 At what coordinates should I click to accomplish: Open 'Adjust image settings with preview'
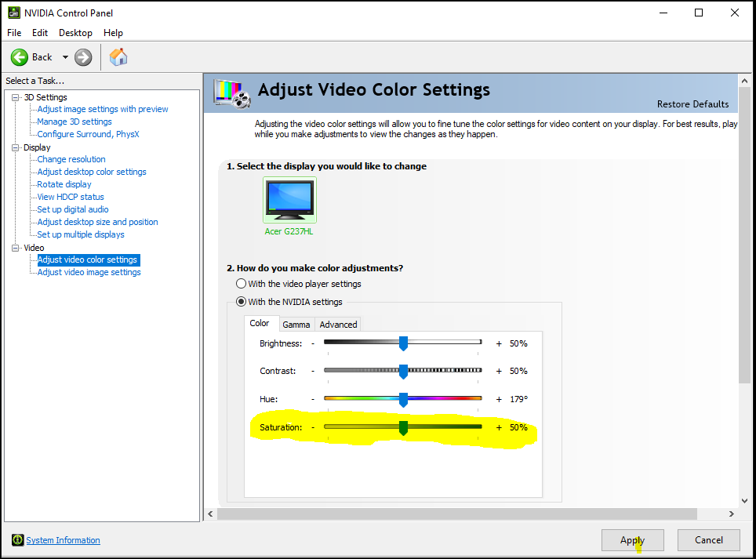[x=103, y=110]
